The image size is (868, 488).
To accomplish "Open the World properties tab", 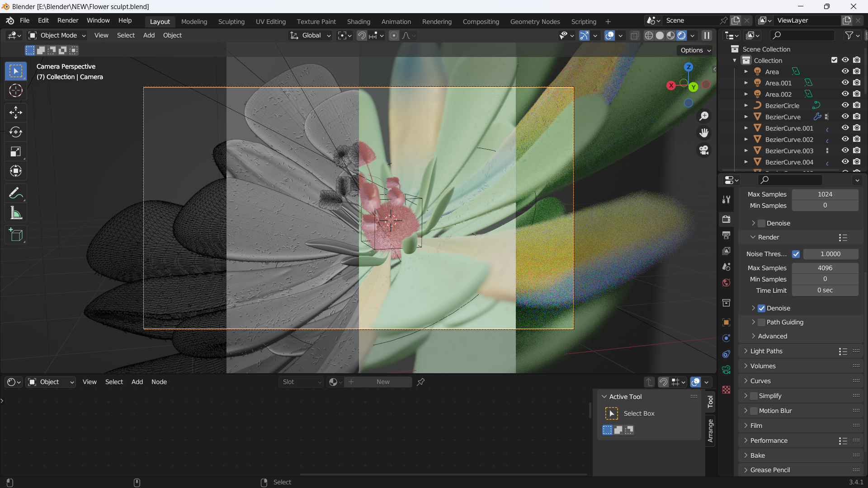I will [726, 282].
